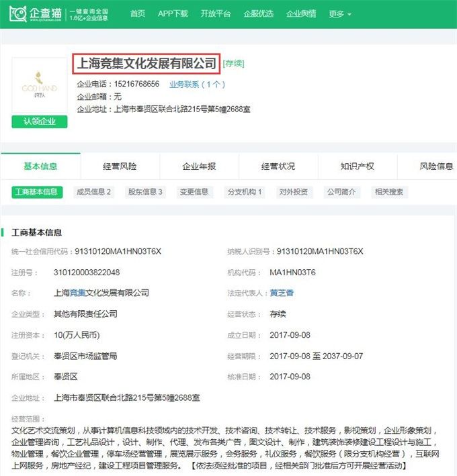This screenshot has width=457, height=476.
Task: Switch to the 基本信息 tab
Action: [x=40, y=166]
